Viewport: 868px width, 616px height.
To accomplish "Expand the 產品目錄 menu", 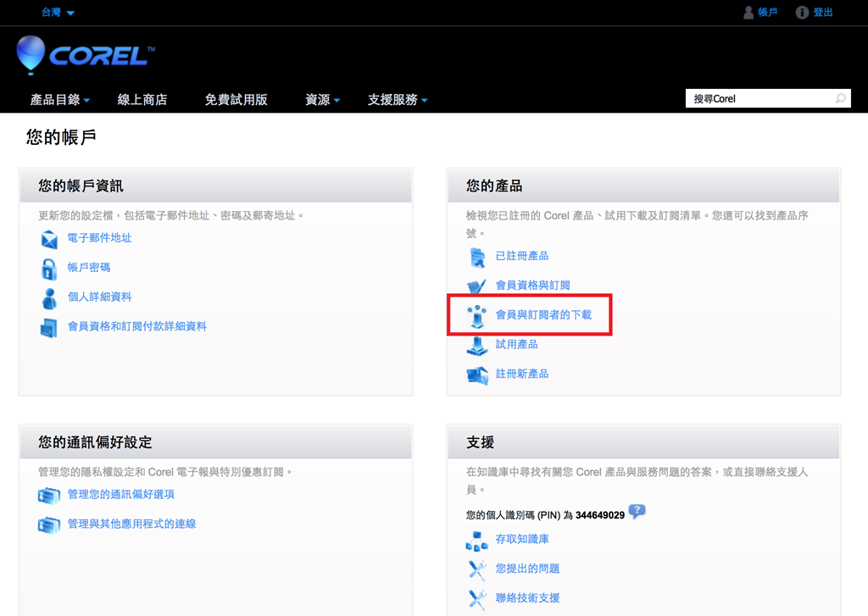I will pos(60,100).
